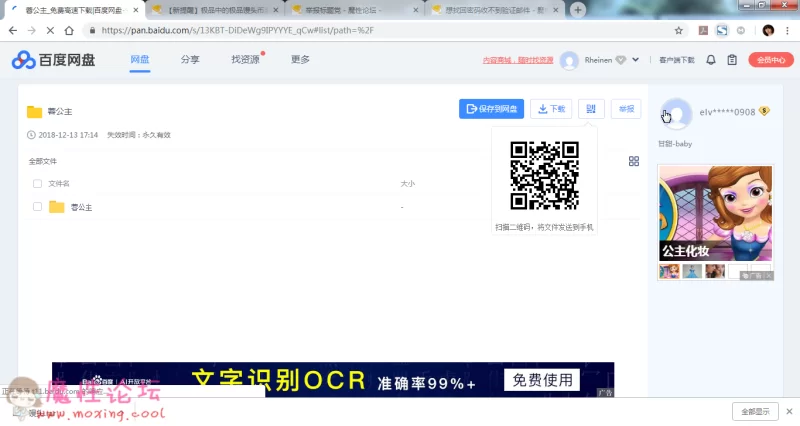The width and height of the screenshot is (800, 426).
Task: Click the pan.baidu.com address bar
Action: 383,31
